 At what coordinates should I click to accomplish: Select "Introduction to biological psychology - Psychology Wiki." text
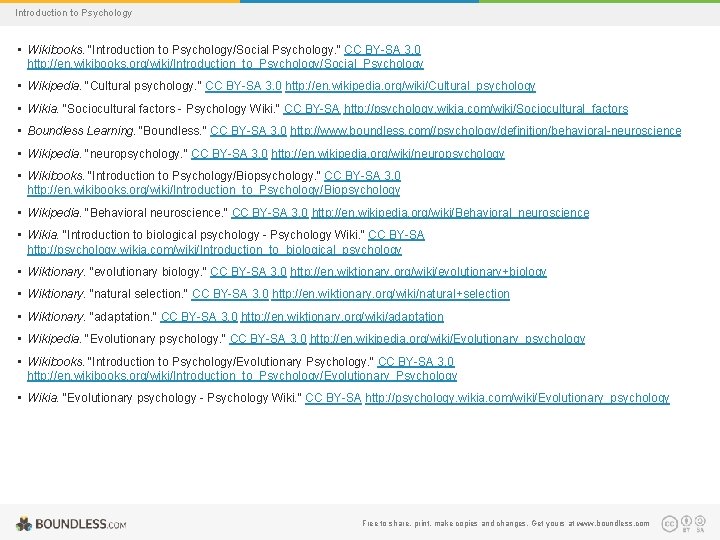(x=214, y=235)
